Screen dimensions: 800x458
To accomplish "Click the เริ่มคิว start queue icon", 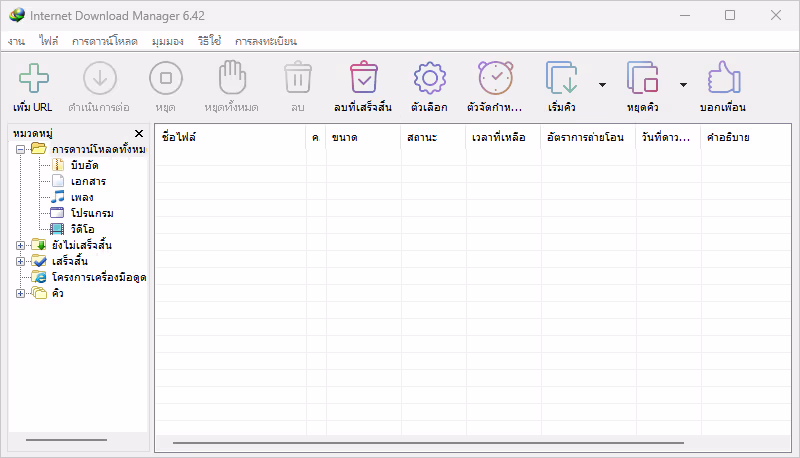I will pyautogui.click(x=563, y=79).
